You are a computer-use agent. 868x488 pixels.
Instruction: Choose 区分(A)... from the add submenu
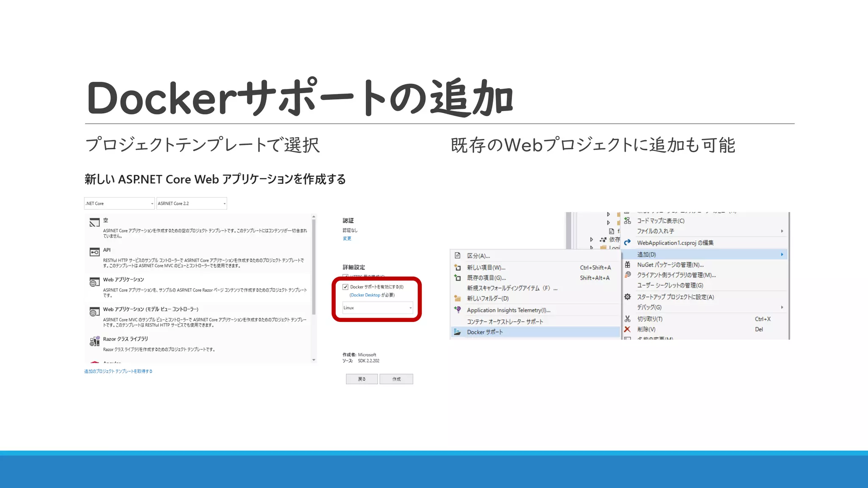(x=535, y=255)
